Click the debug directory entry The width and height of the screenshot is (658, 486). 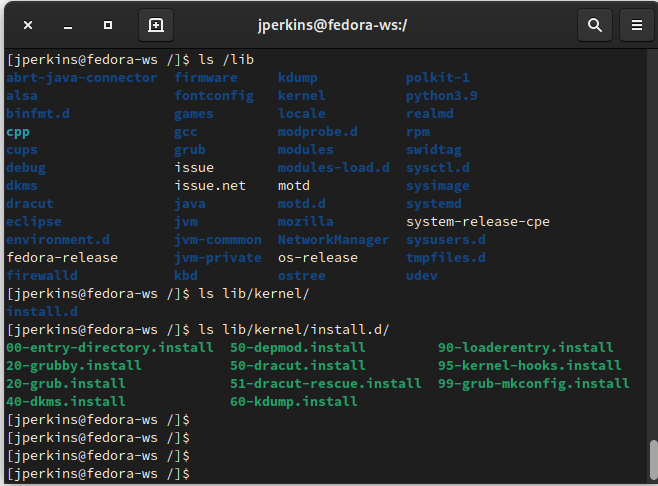26,168
